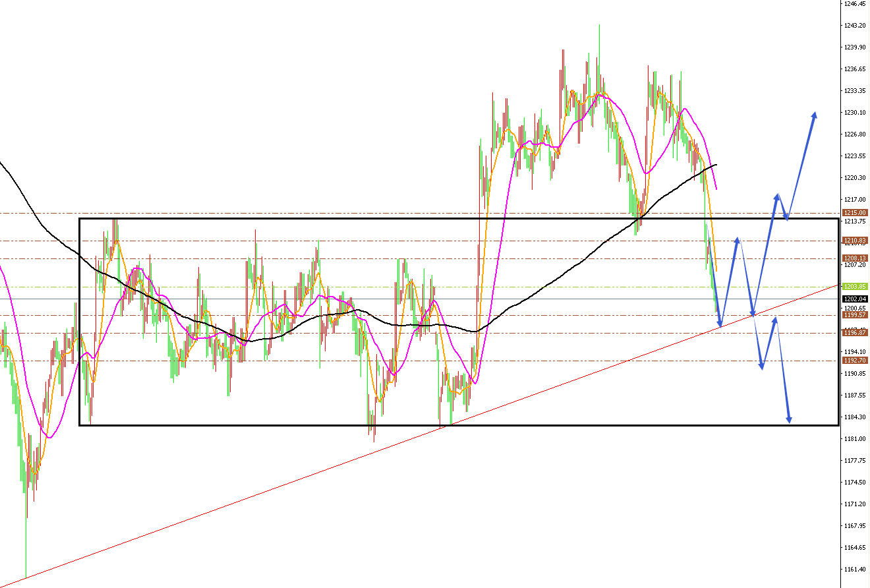This screenshot has height=588, width=870.
Task: Select the green 1203.85 price label
Action: click(x=855, y=287)
